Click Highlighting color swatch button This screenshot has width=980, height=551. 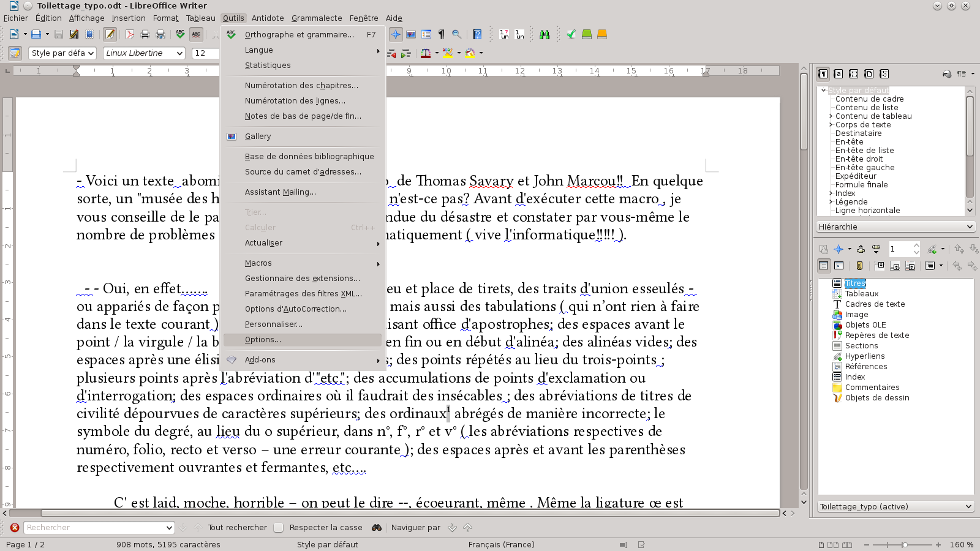[x=448, y=53]
